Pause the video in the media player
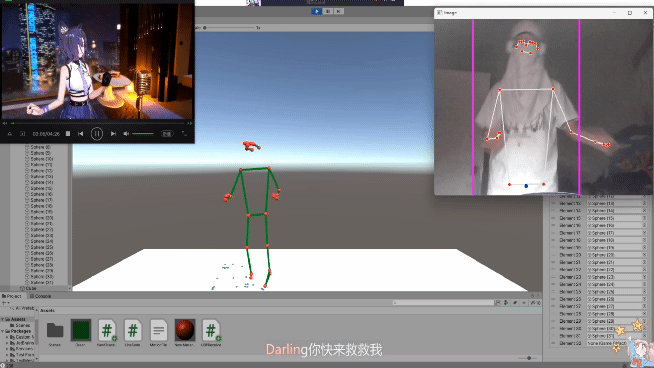 pos(97,134)
